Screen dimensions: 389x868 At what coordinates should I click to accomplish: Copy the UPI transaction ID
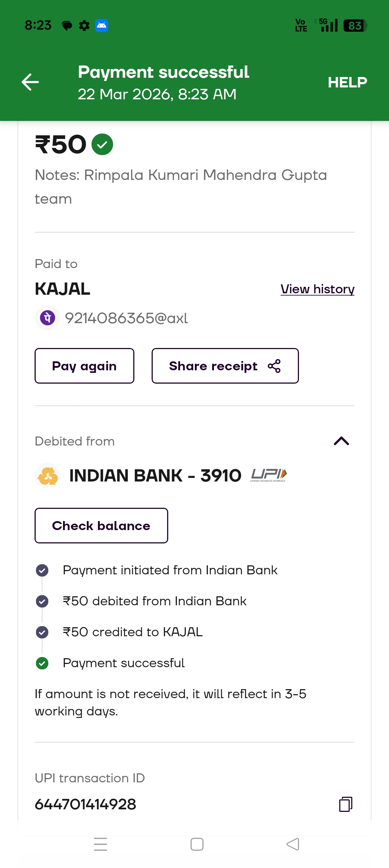(x=345, y=804)
